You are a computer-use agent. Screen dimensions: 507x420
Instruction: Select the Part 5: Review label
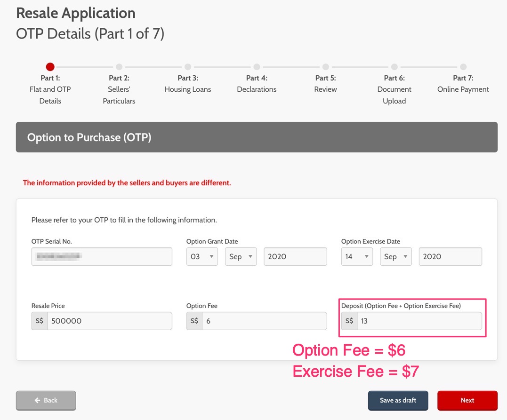click(x=326, y=84)
